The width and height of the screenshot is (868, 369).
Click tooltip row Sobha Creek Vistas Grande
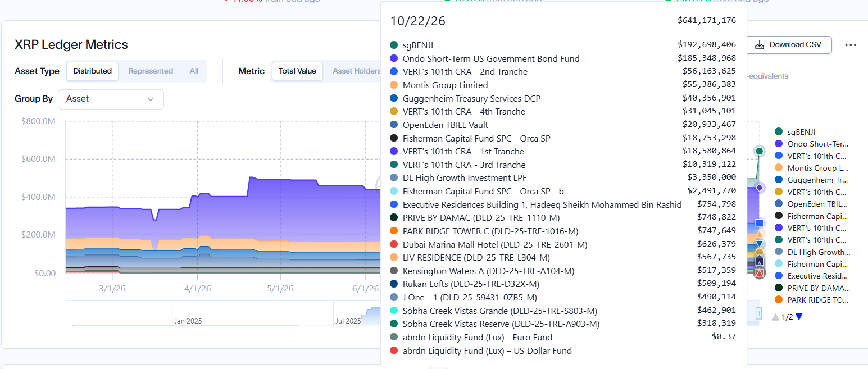[562, 311]
